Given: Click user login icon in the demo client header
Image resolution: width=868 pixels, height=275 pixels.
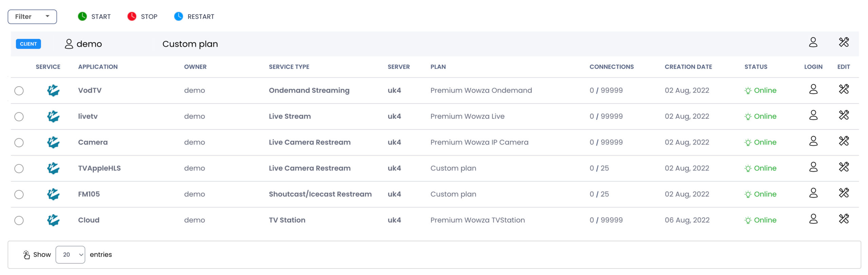Looking at the screenshot, I should coord(813,42).
